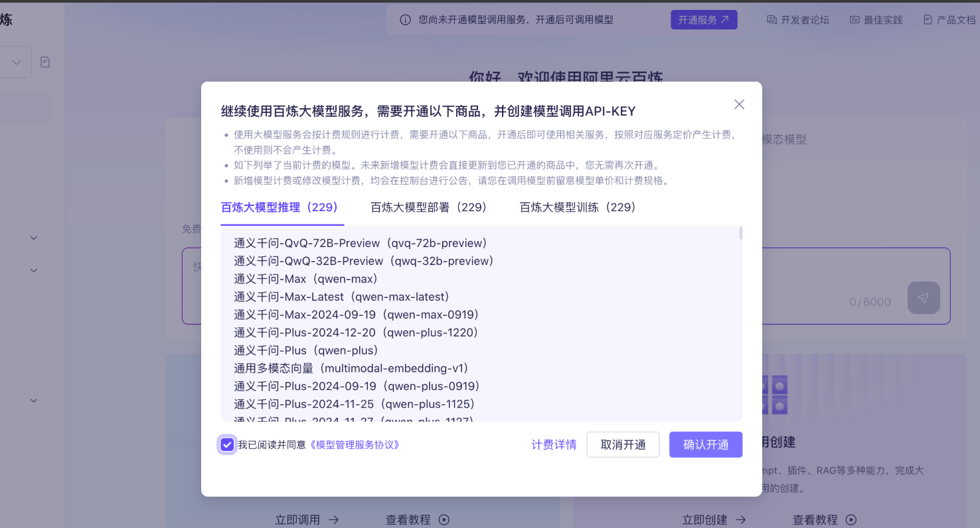Expand the sidebar workspace dropdown
The width and height of the screenshot is (980, 528).
17,62
